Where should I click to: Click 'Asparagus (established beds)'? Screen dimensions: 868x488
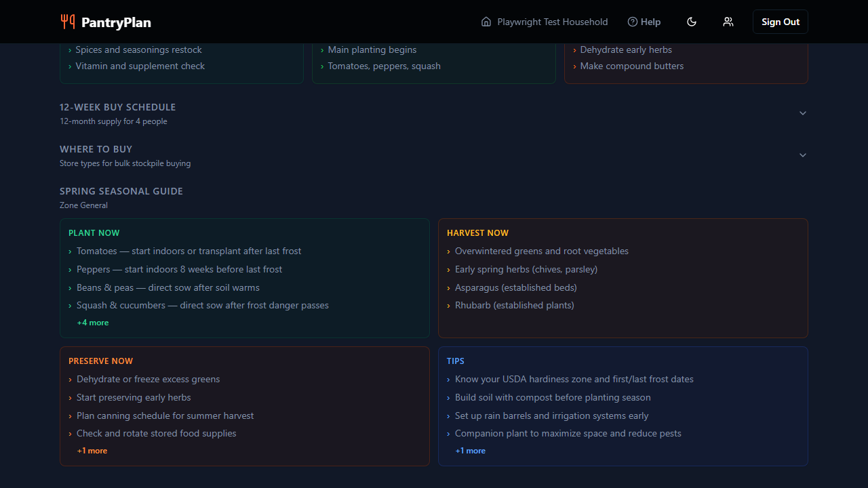516,287
